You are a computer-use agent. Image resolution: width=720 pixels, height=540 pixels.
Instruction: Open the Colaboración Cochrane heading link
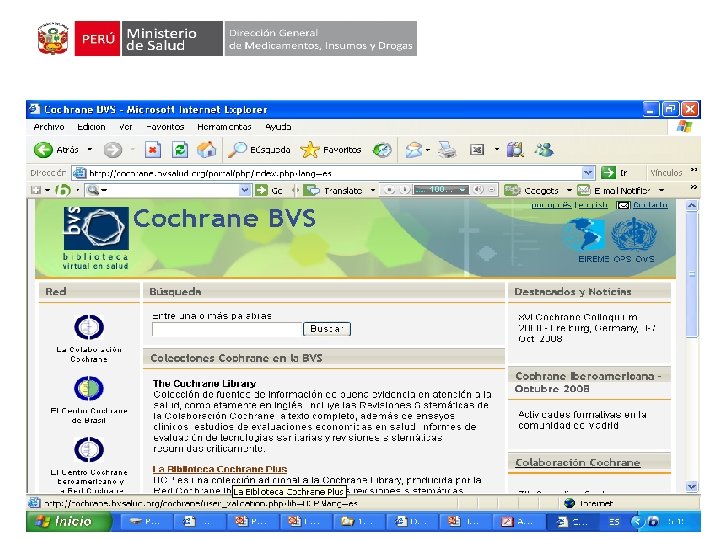tap(578, 462)
